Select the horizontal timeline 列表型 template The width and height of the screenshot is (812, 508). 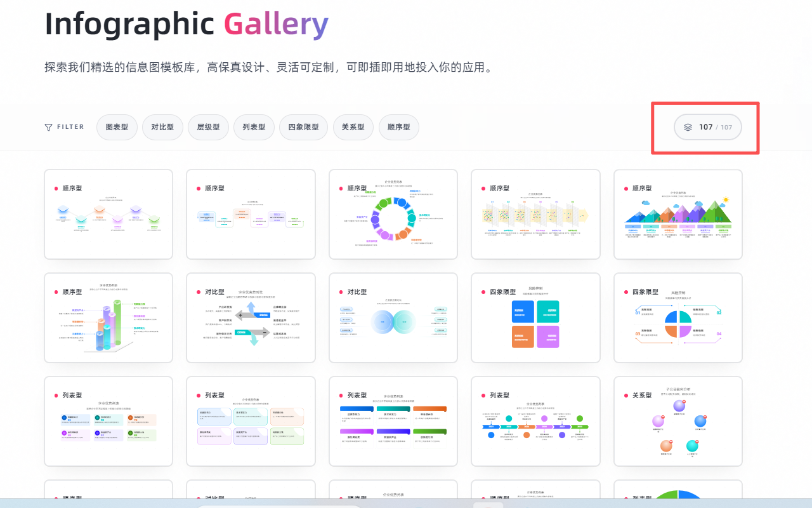[x=535, y=420]
